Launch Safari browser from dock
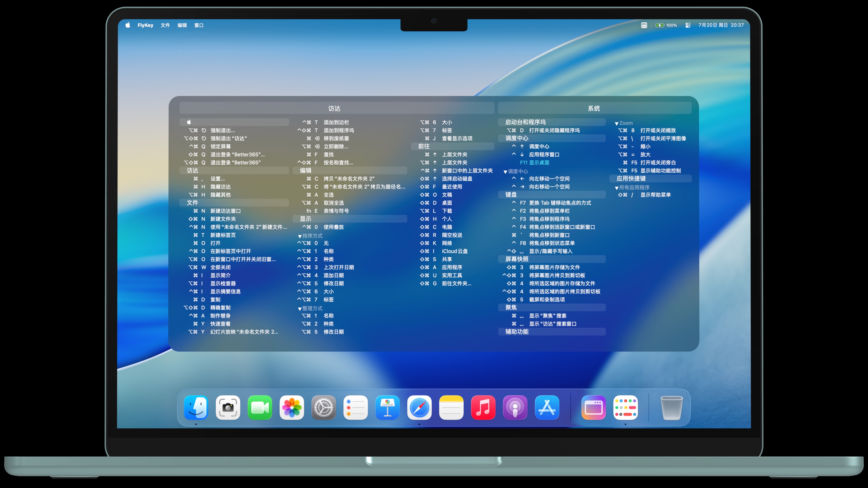 [x=419, y=408]
